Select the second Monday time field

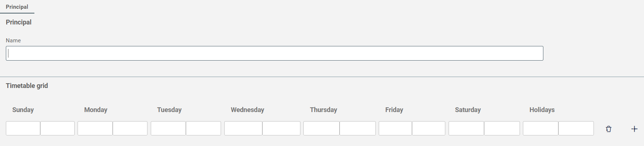coord(130,128)
